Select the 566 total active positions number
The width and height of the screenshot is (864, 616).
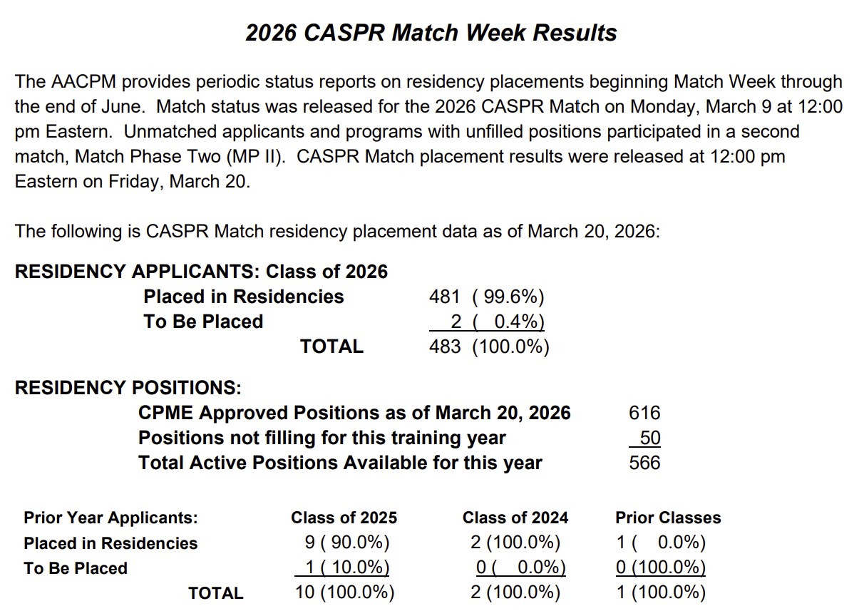[644, 463]
